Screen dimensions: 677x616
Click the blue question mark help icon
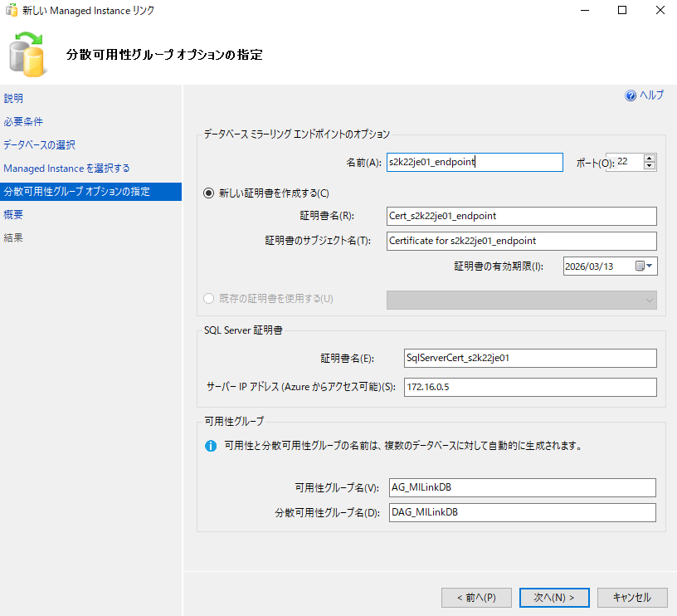[631, 95]
